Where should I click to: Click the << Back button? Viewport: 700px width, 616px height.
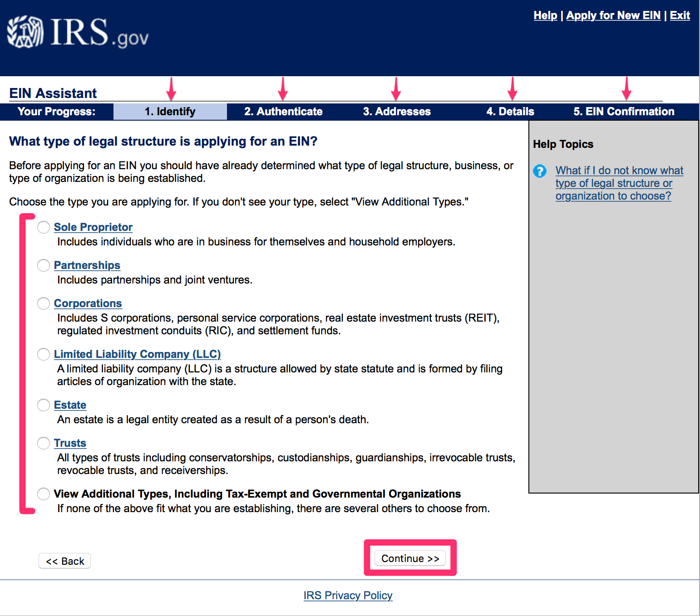coord(65,561)
